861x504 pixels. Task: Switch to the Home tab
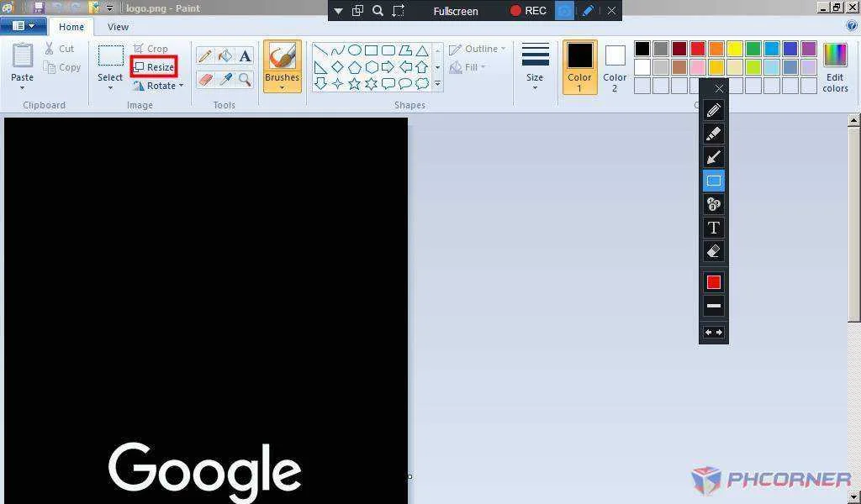point(71,27)
